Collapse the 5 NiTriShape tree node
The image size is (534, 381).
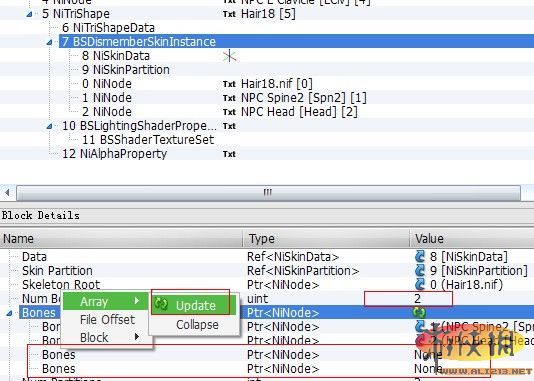click(30, 14)
